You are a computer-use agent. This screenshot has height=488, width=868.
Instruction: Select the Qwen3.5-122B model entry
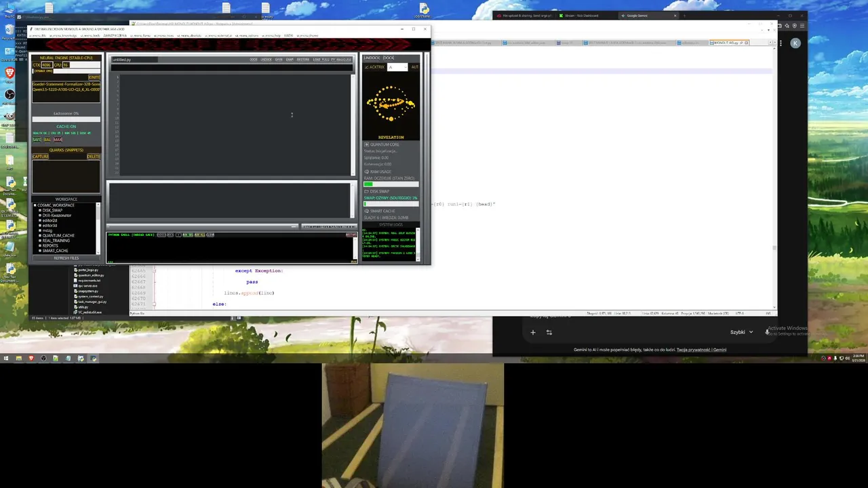(66, 89)
